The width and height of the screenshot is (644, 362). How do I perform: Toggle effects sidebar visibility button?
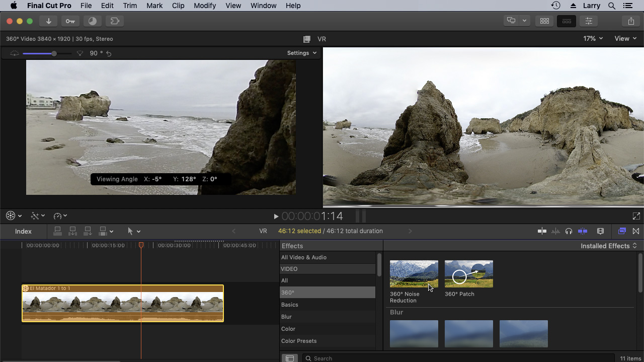(x=289, y=358)
